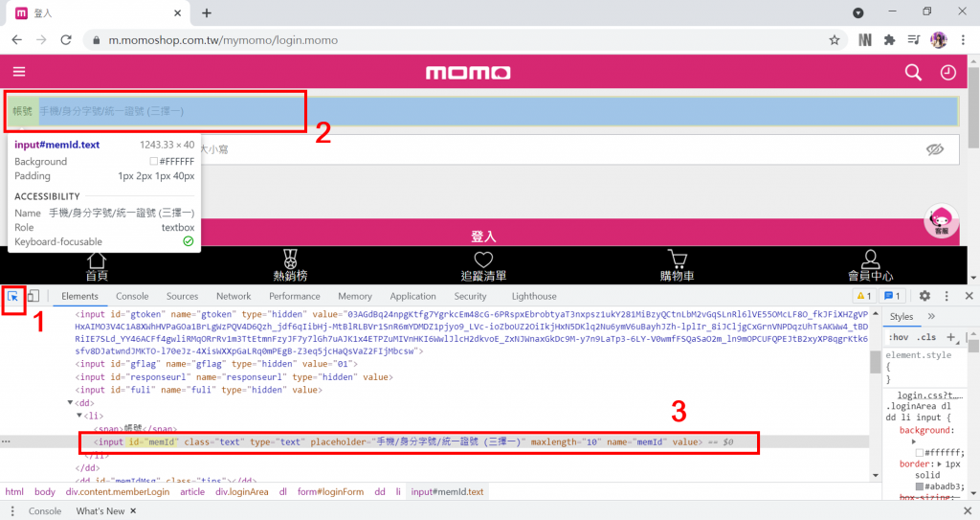
Task: Open the drawer Console tab
Action: click(45, 511)
